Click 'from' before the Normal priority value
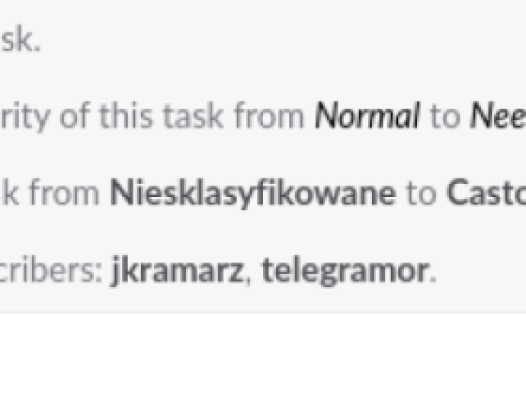 coord(269,116)
